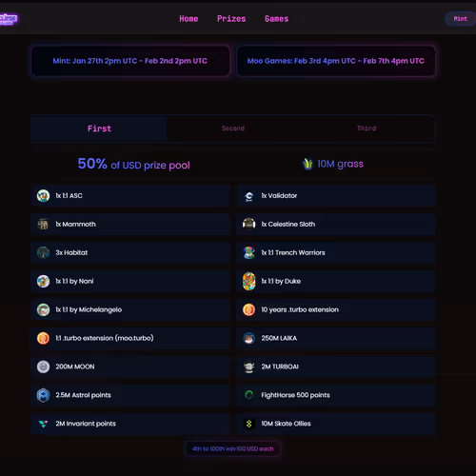Click the MOON coin icon

click(43, 367)
